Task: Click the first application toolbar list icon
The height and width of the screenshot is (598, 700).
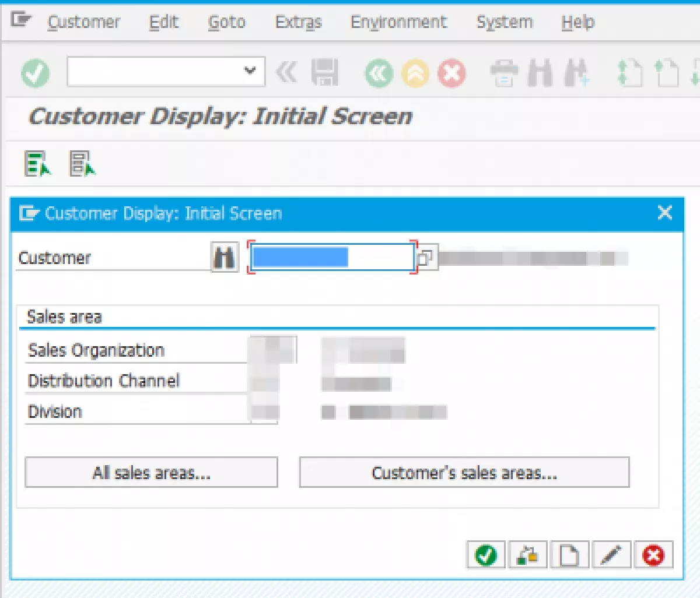Action: (x=38, y=163)
